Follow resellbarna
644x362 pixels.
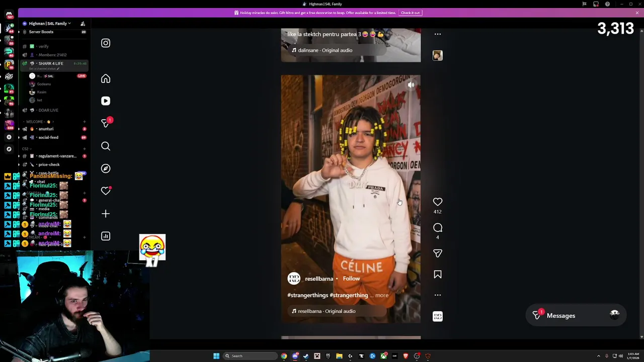[x=351, y=279]
